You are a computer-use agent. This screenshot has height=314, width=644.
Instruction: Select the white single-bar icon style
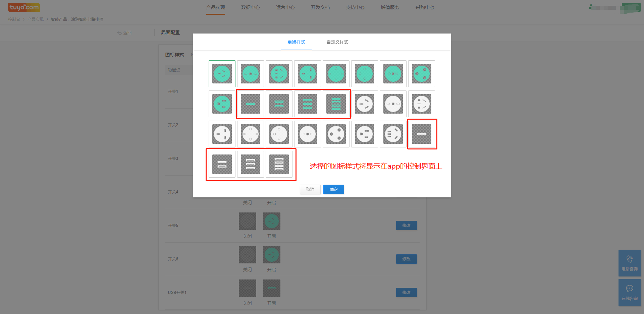(421, 134)
